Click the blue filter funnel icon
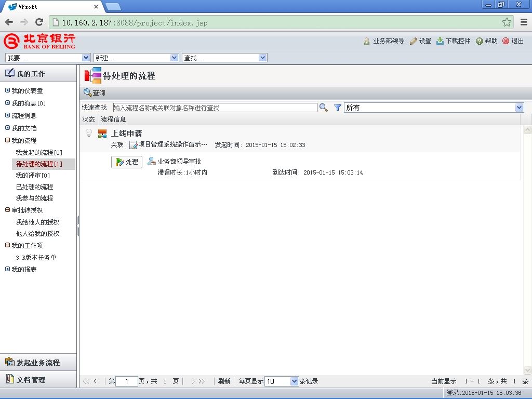 click(x=337, y=108)
